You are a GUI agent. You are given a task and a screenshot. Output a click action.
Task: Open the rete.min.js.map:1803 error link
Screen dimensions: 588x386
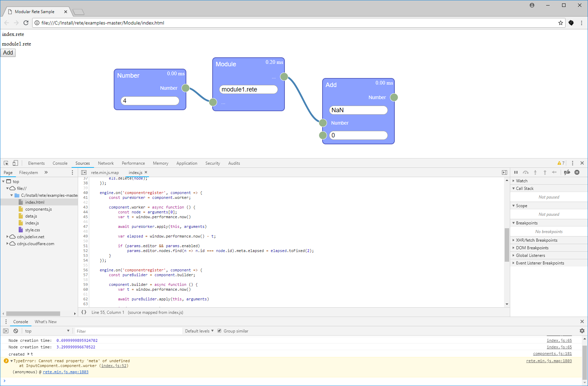click(549, 360)
